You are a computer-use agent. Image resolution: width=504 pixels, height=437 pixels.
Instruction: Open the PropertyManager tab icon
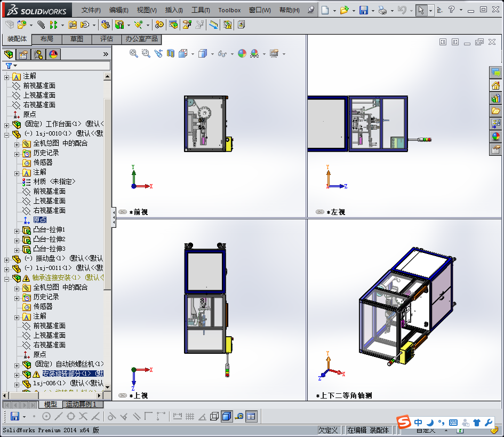[23, 54]
